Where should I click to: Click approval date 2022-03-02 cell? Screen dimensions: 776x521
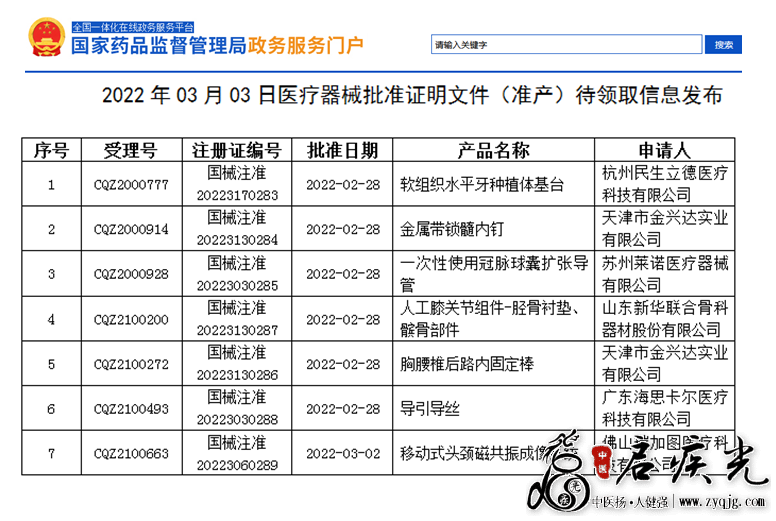pos(343,454)
